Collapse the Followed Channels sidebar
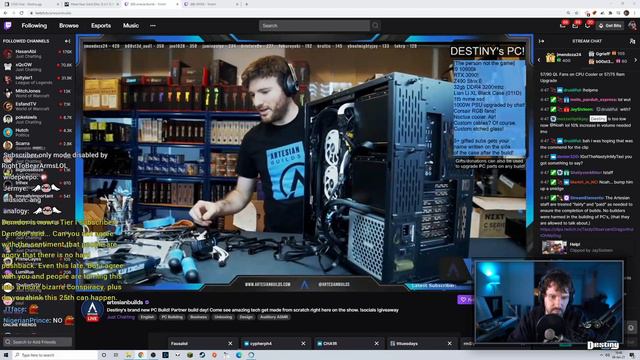The width and height of the screenshot is (640, 360). click(67, 41)
